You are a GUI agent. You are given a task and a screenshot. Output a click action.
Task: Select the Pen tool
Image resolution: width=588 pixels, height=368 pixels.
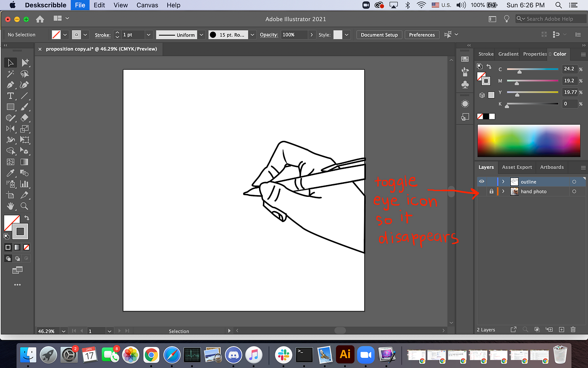10,85
